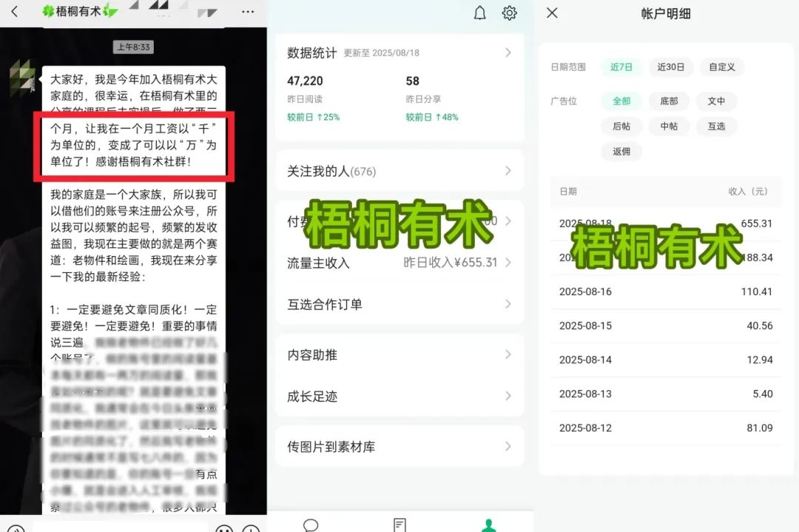The height and width of the screenshot is (532, 799).
Task: Open the notification bell
Action: point(480,13)
